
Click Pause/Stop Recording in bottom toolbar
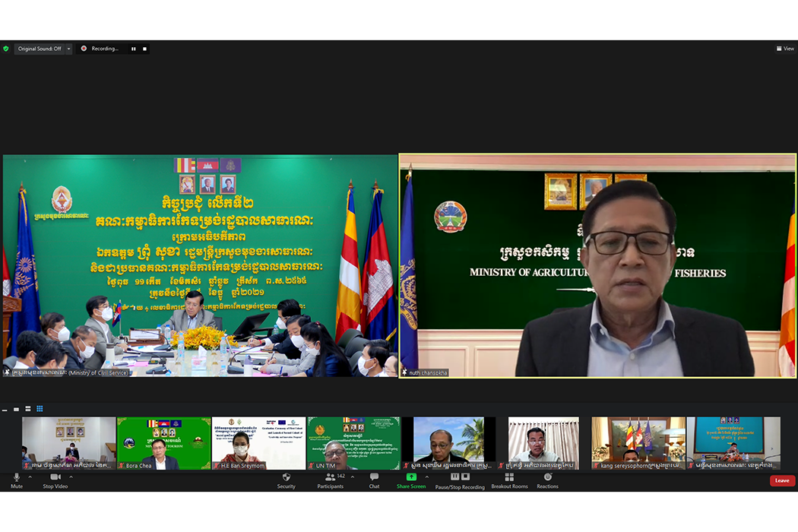pos(460,477)
